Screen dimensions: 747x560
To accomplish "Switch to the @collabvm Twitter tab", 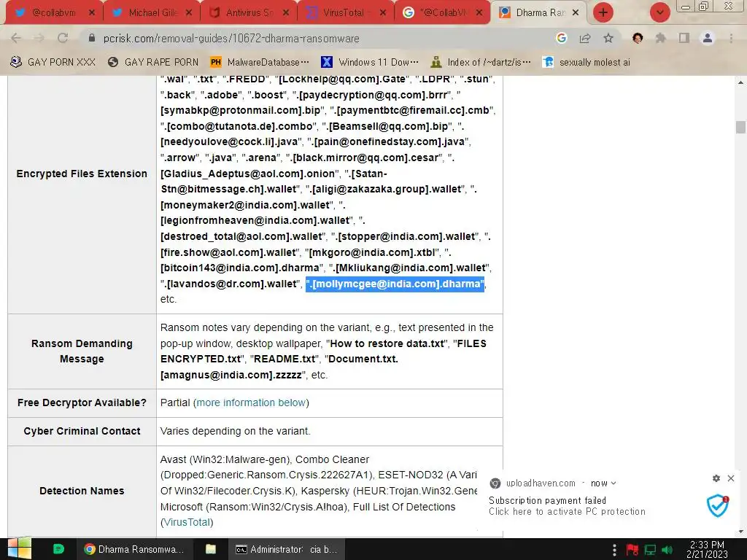I will [x=52, y=13].
